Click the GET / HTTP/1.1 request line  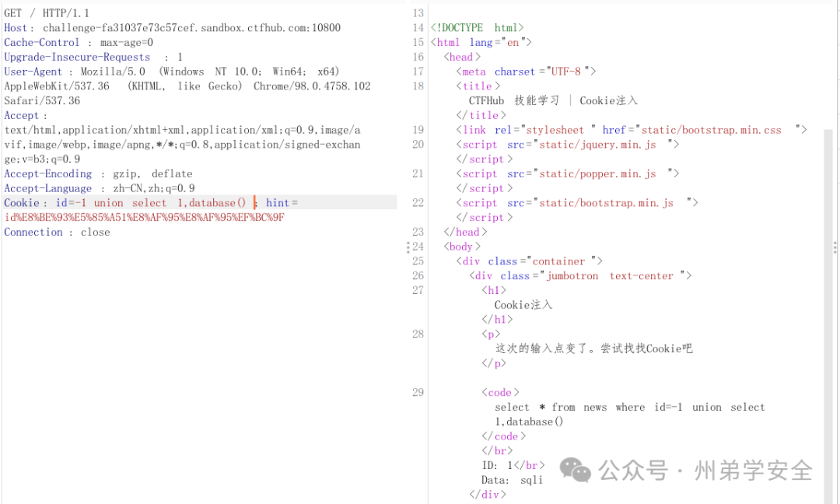[47, 13]
